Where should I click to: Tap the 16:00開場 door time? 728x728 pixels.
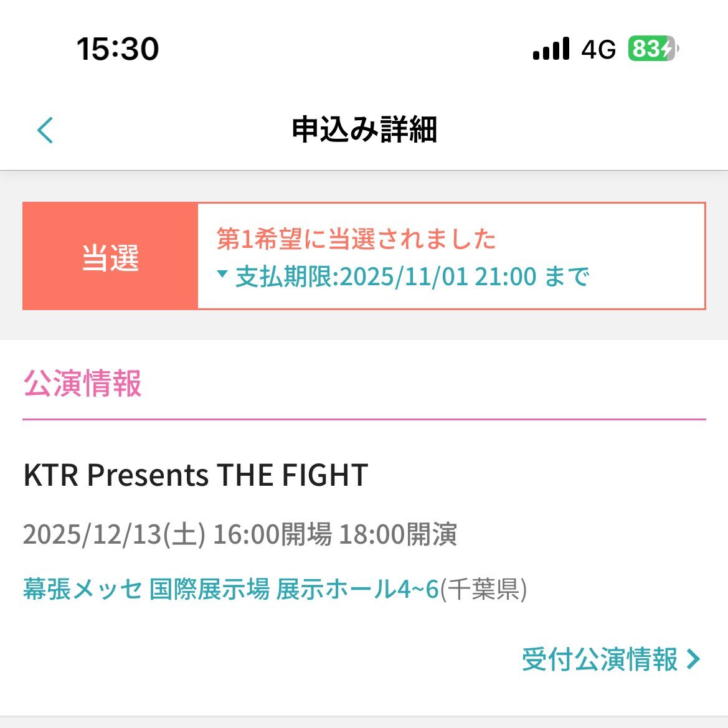272,534
